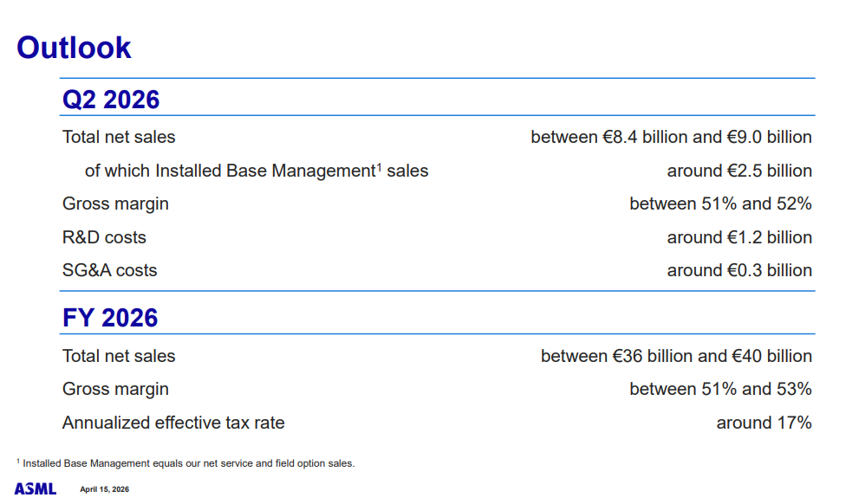Screen dimensions: 859x504
Task: Click the between 51% and 52% value
Action: coord(720,204)
